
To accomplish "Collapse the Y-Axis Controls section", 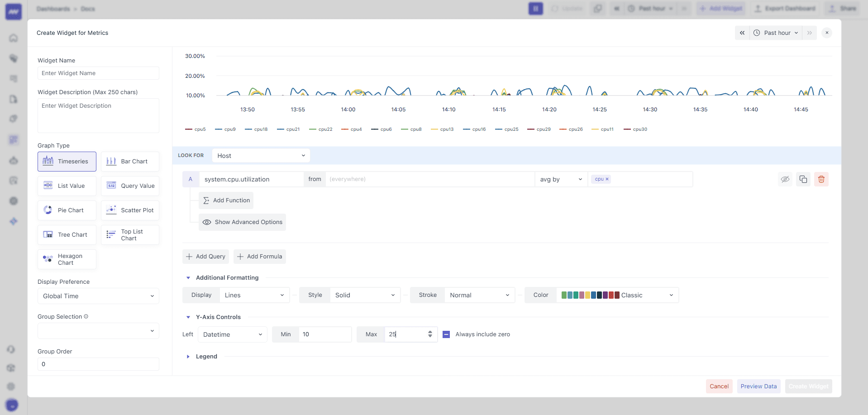I will (188, 317).
